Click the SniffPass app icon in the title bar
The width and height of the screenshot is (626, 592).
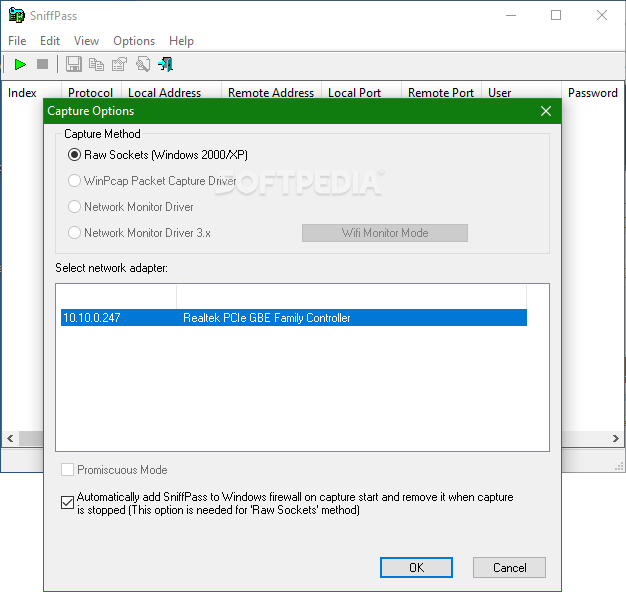16,15
